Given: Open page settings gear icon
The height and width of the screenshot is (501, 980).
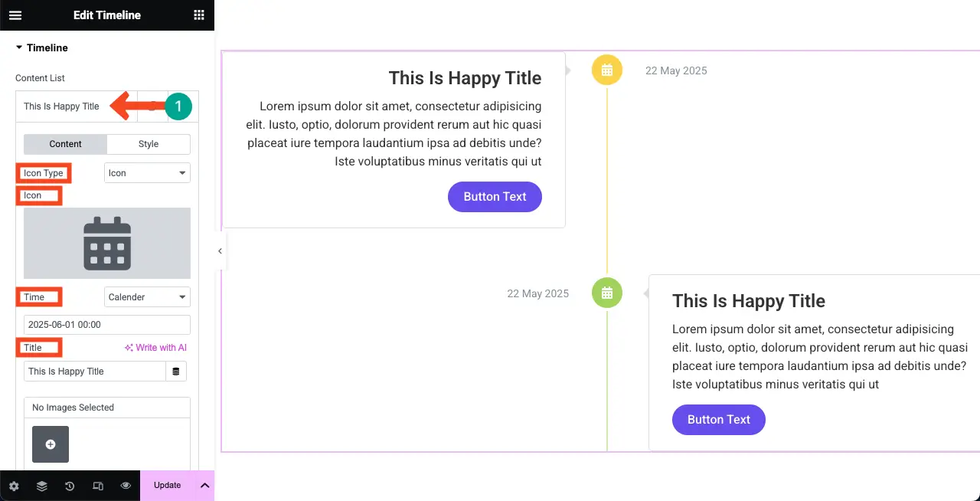Looking at the screenshot, I should [14, 486].
